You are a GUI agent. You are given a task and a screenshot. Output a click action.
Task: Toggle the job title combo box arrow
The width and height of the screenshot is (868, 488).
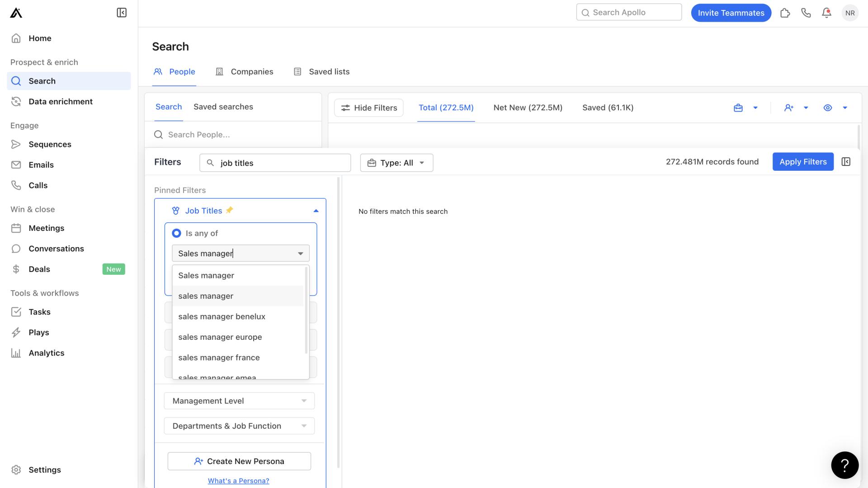coord(301,253)
